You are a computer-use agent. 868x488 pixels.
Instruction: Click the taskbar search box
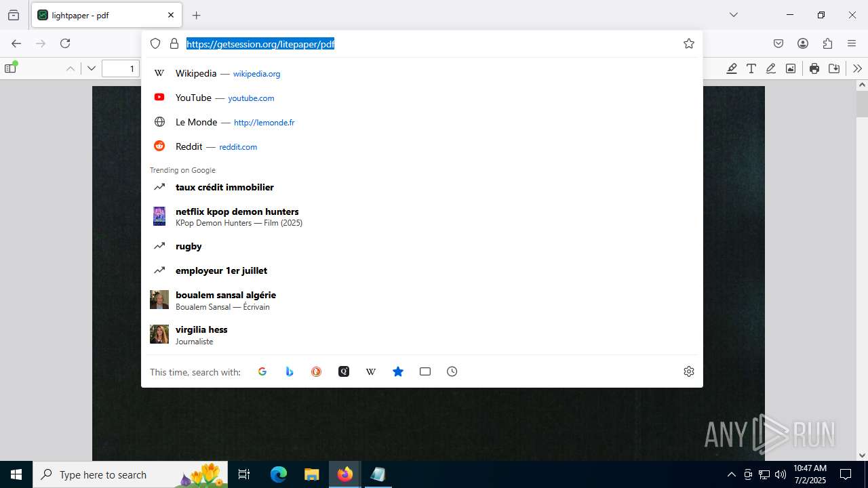pos(132,474)
